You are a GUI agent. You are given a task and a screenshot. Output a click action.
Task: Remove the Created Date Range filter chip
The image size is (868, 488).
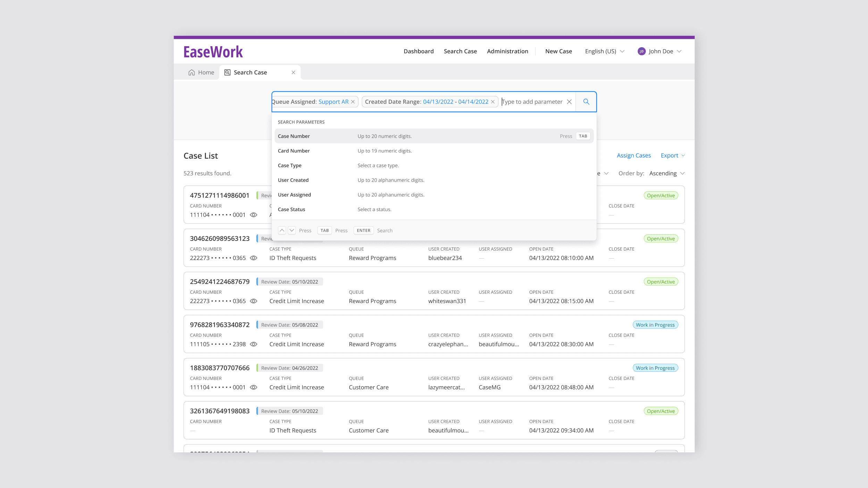tap(493, 102)
